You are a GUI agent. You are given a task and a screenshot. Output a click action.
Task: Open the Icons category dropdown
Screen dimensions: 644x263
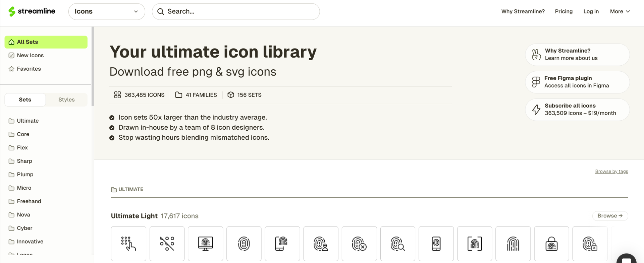[107, 11]
